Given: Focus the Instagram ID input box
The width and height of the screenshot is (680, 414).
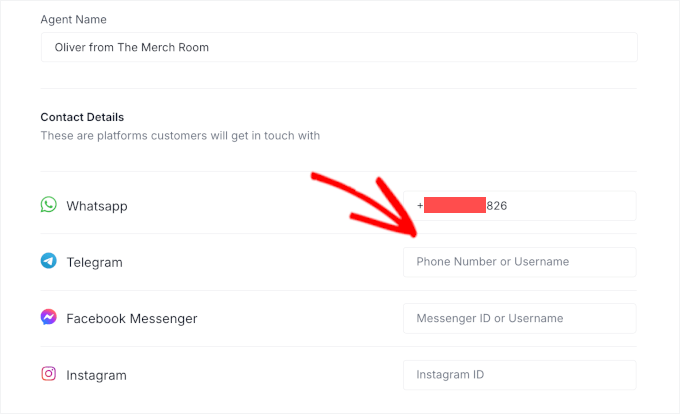Looking at the screenshot, I should click(519, 375).
